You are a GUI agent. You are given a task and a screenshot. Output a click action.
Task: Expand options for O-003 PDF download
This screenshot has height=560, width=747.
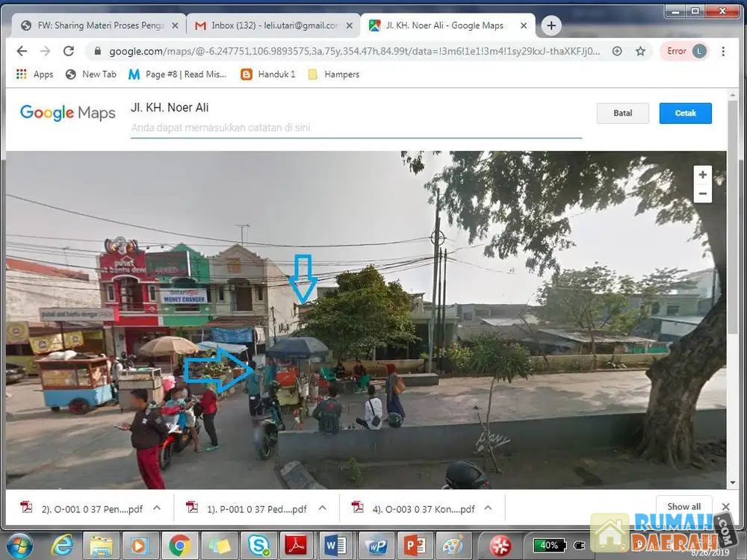click(x=488, y=508)
